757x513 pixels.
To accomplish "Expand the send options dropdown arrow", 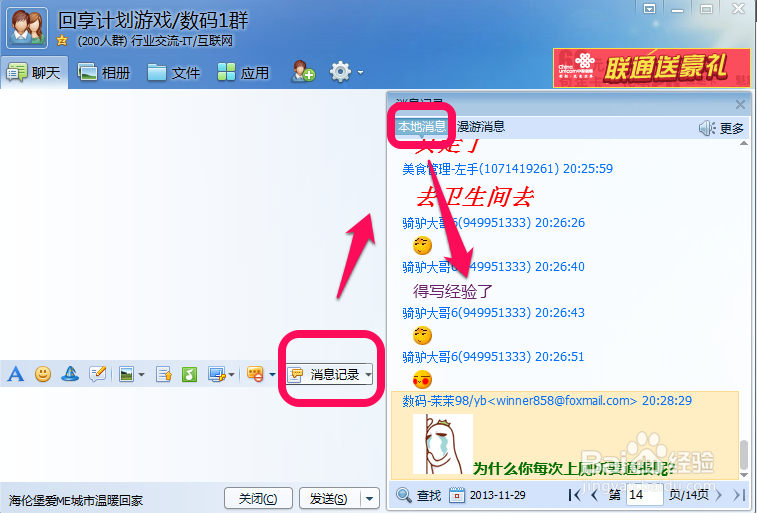I will coord(370,499).
